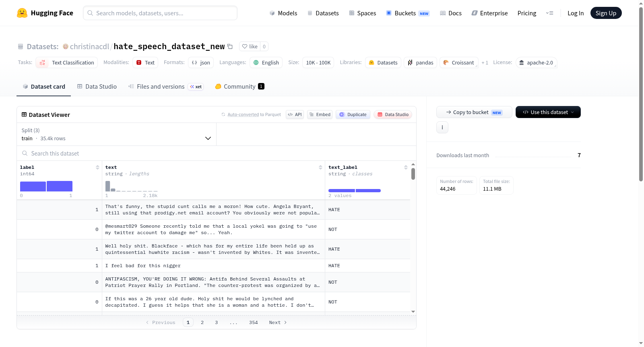644x347 pixels.
Task: Switch to the Dataset card tab
Action: point(44,86)
